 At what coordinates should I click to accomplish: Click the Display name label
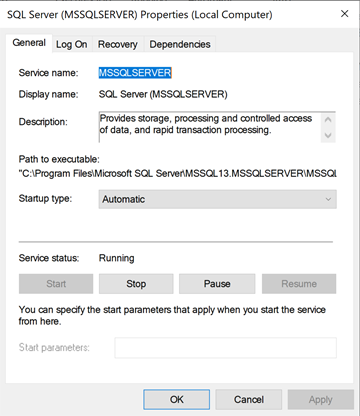[48, 94]
